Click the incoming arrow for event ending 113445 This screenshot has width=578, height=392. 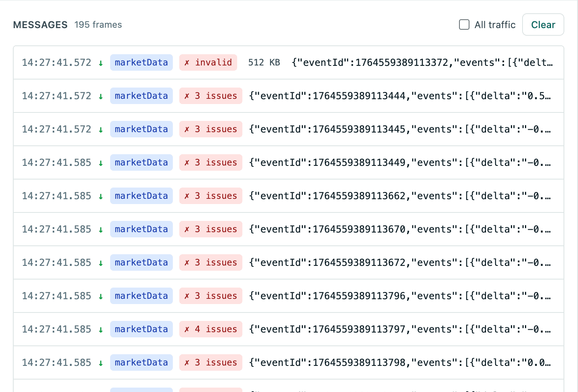[101, 129]
